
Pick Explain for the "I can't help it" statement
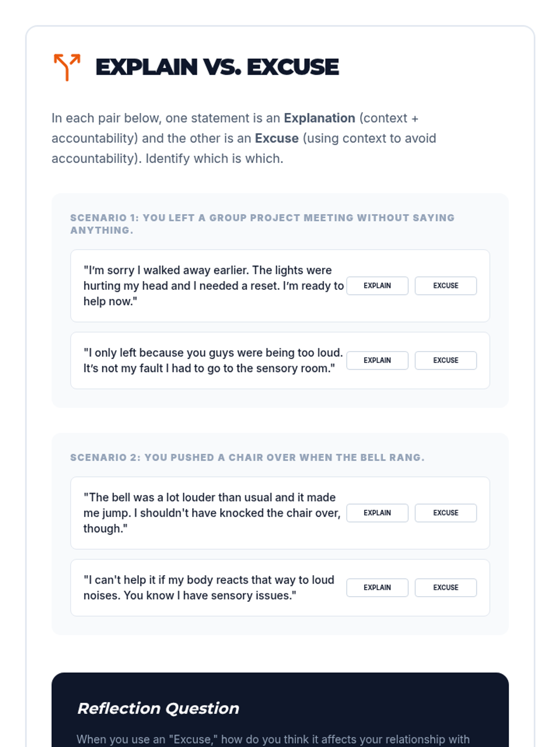point(377,587)
